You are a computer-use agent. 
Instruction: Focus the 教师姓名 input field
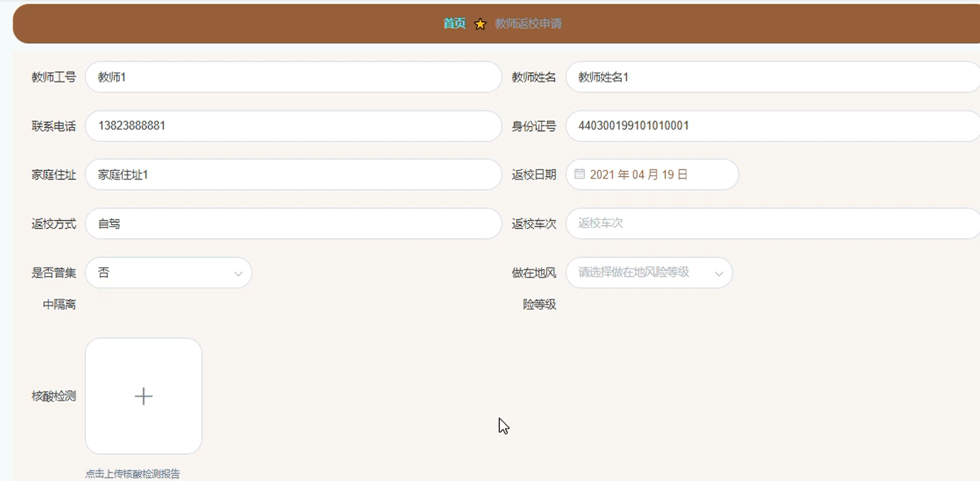pyautogui.click(x=773, y=77)
